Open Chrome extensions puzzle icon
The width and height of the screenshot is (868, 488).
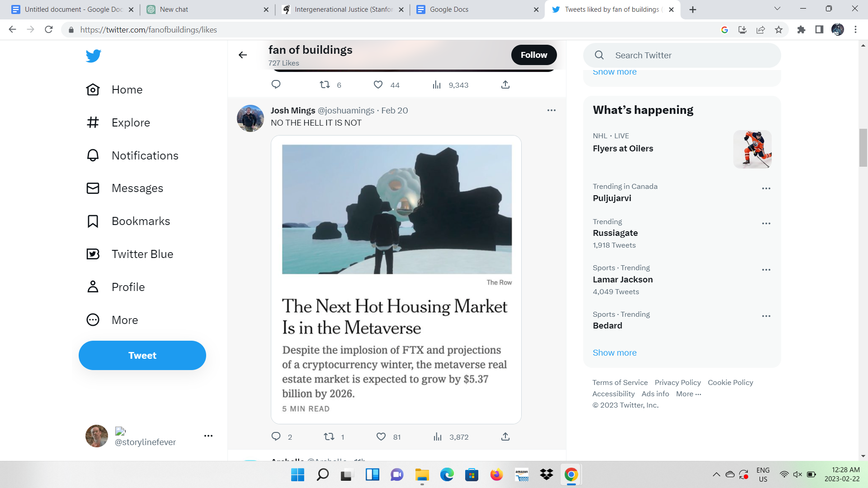pyautogui.click(x=801, y=30)
